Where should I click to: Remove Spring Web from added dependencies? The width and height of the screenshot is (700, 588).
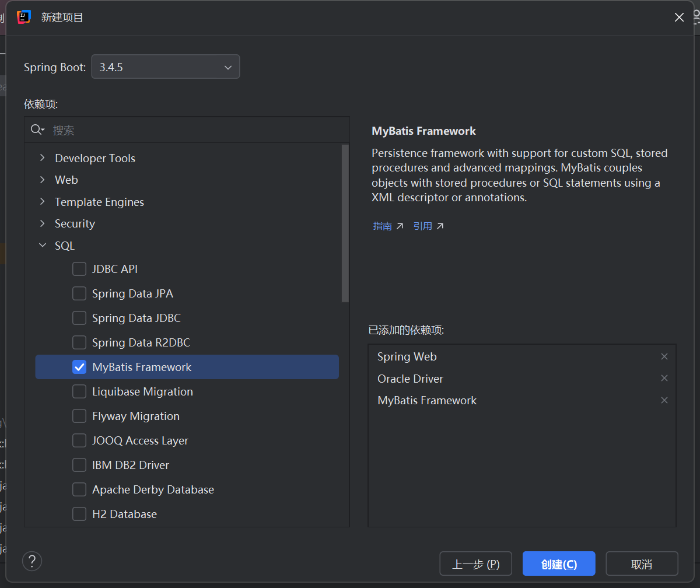(664, 356)
